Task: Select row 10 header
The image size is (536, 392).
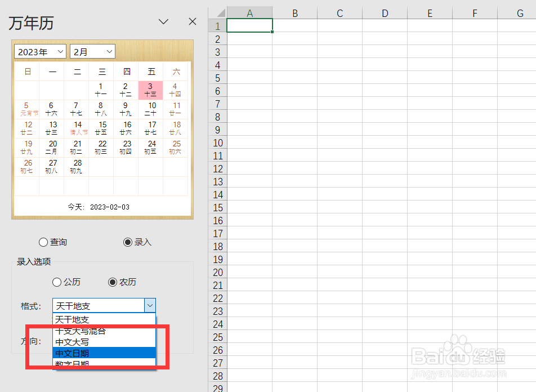Action: click(218, 142)
